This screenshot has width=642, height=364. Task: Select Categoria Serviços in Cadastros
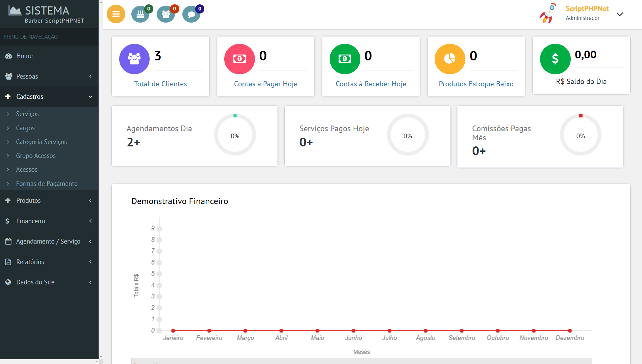click(41, 142)
